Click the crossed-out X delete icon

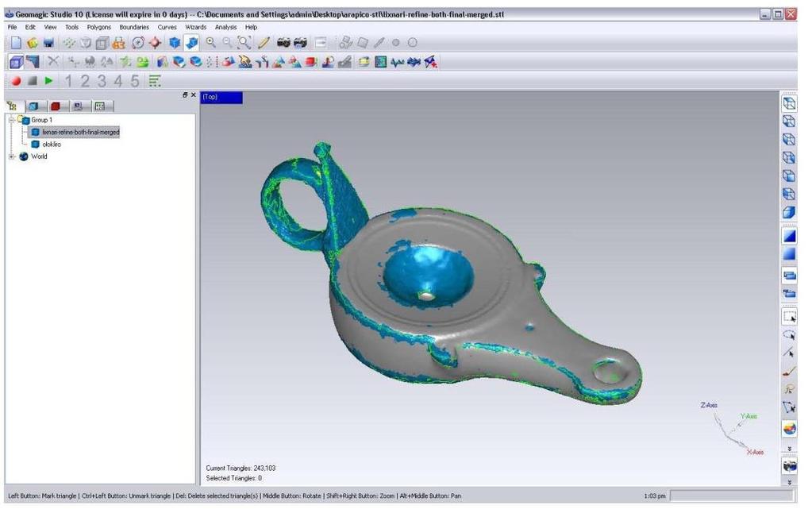point(53,62)
